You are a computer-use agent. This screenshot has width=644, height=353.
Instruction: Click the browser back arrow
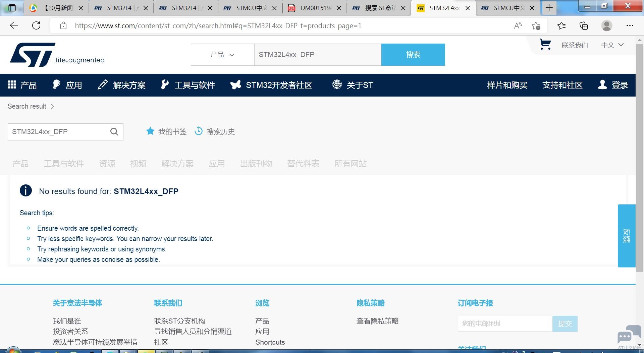pyautogui.click(x=14, y=25)
